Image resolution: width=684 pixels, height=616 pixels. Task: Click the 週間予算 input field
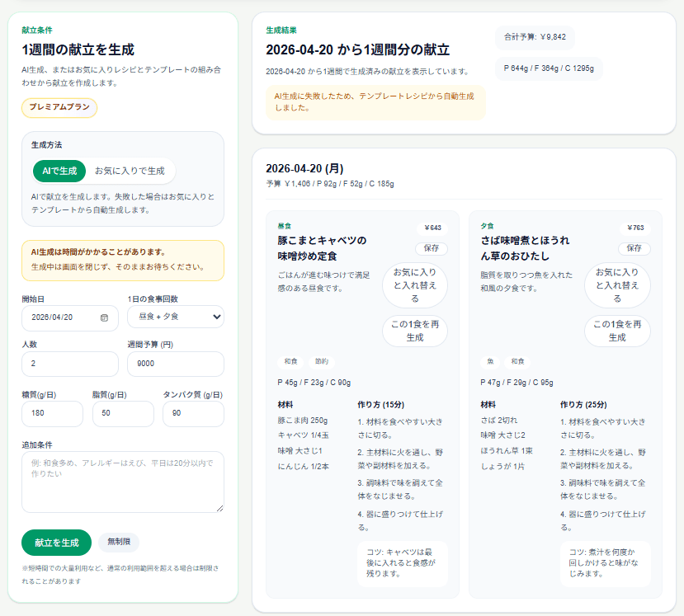click(175, 364)
